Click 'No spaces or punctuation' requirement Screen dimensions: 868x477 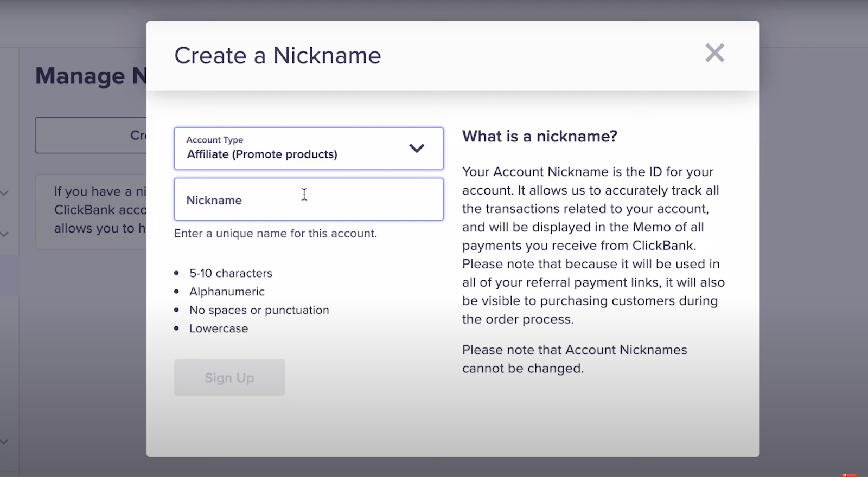259,310
